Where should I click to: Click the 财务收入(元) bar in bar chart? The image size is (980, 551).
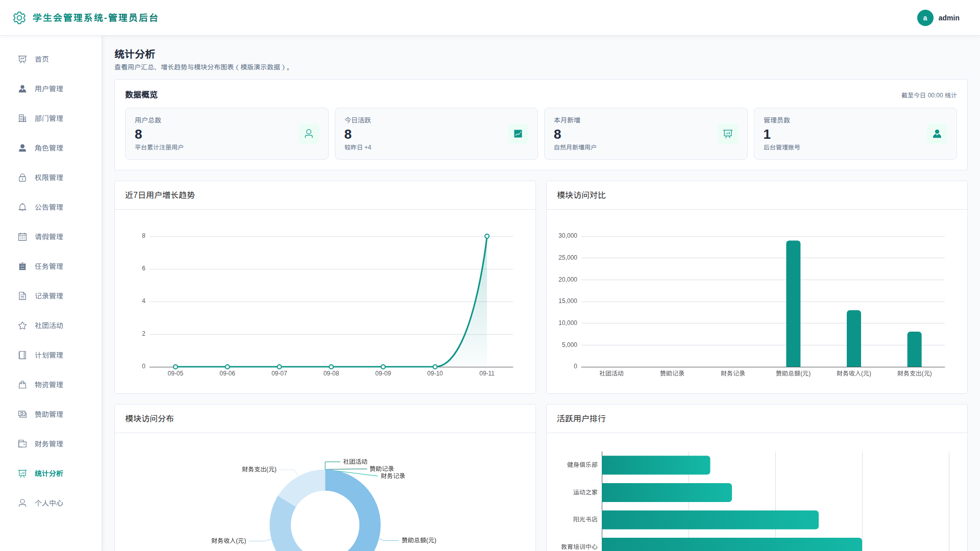pyautogui.click(x=854, y=338)
